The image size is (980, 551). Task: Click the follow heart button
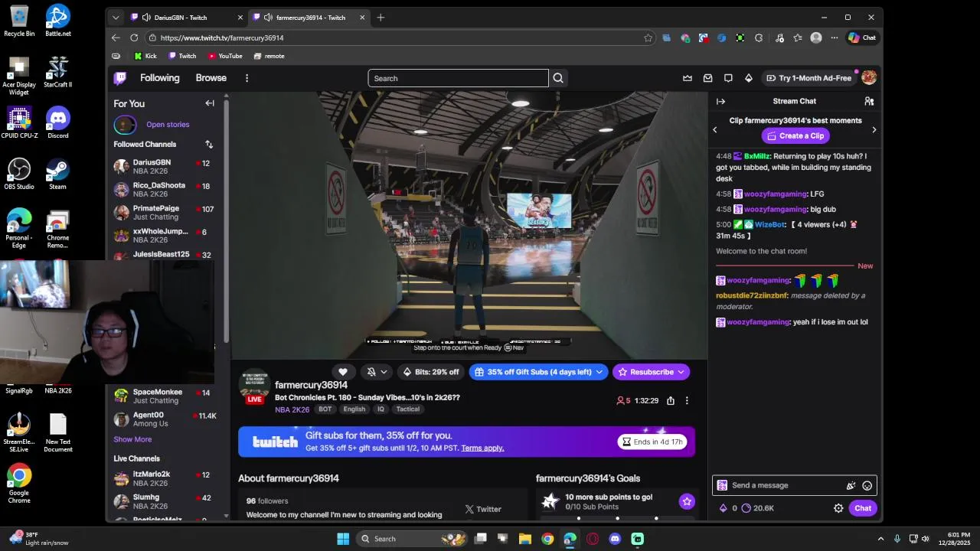point(343,372)
